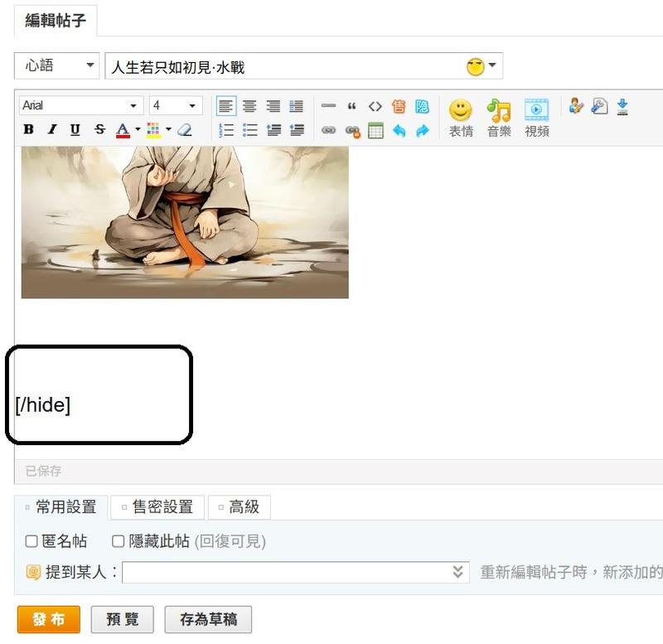Enable 匿名帖 checkbox
The width and height of the screenshot is (663, 644).
click(x=31, y=541)
